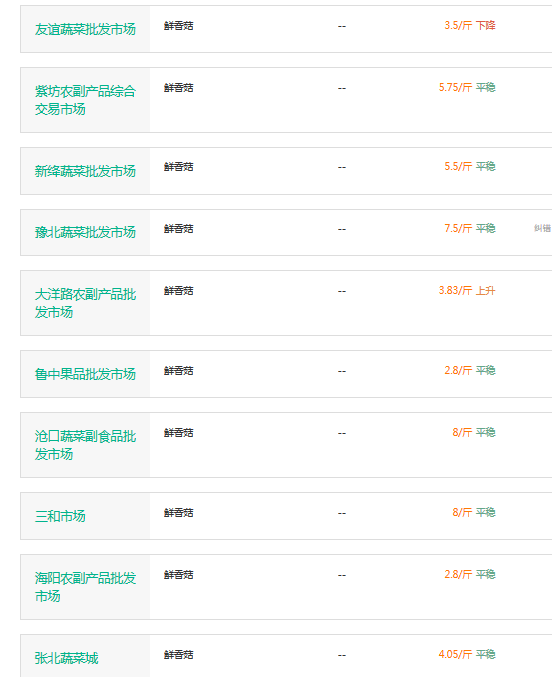Click 鲜香菇 in the 友谊蔬菜批发市场 row
Screen dimensions: 552x677
pos(178,26)
